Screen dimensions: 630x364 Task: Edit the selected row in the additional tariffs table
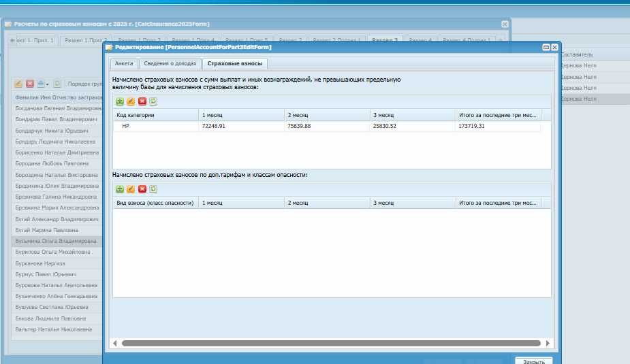coord(131,189)
